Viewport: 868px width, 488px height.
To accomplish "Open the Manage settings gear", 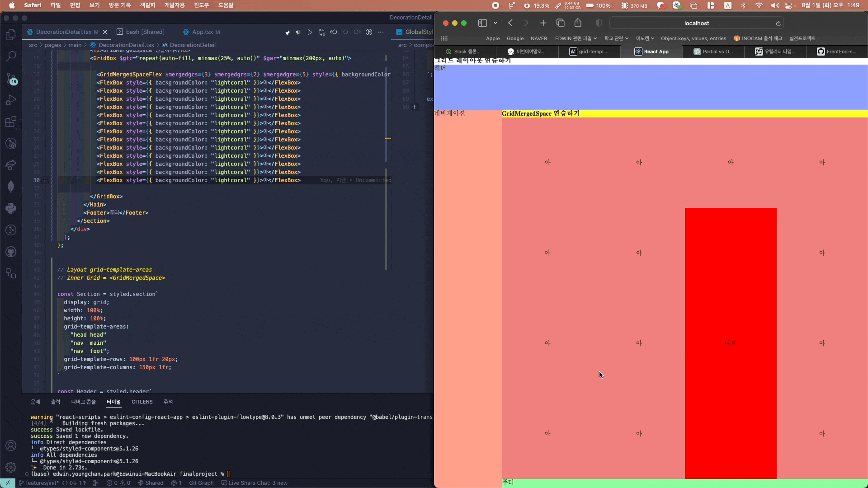I will 11,467.
